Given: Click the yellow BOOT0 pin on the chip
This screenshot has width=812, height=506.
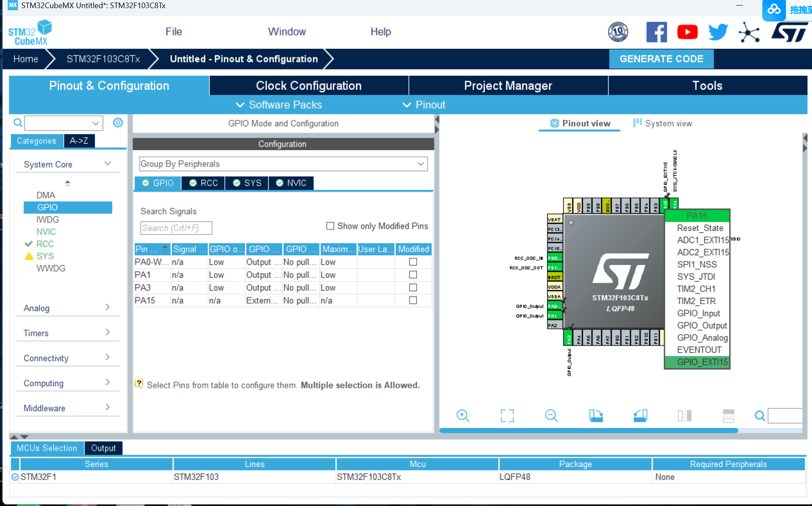Looking at the screenshot, I should pyautogui.click(x=606, y=206).
